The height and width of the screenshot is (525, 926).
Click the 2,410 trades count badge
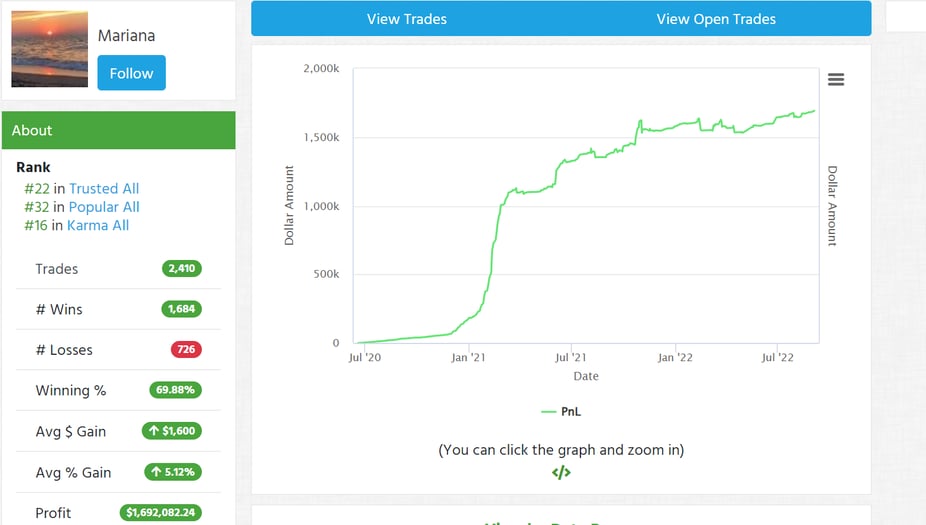pyautogui.click(x=182, y=269)
